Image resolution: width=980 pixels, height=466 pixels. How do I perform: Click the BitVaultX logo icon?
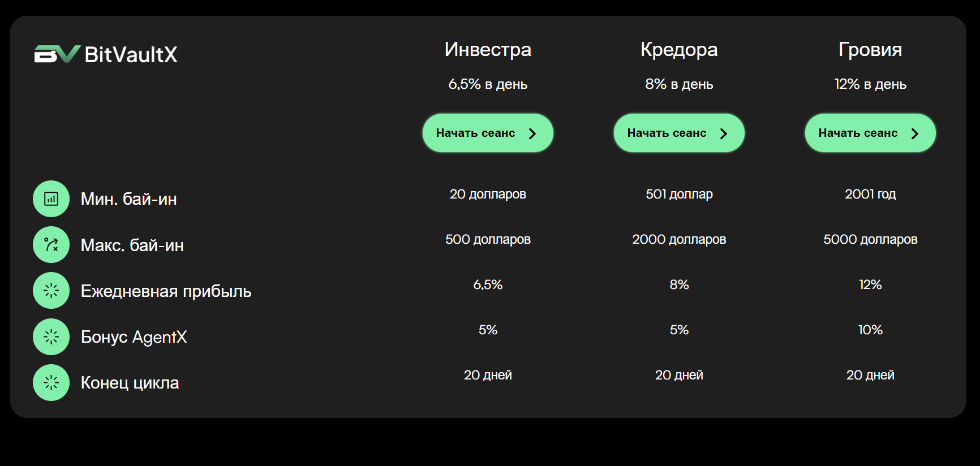pyautogui.click(x=57, y=54)
